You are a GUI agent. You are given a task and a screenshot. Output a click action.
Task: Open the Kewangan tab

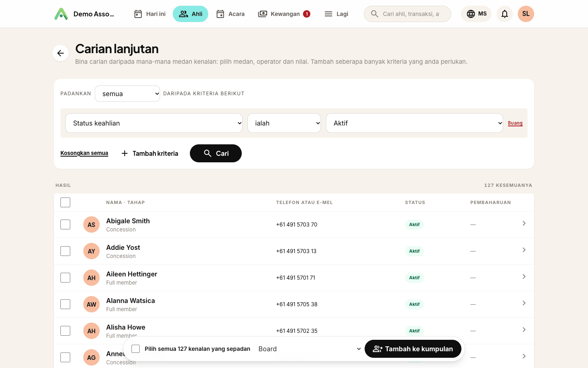tap(284, 14)
